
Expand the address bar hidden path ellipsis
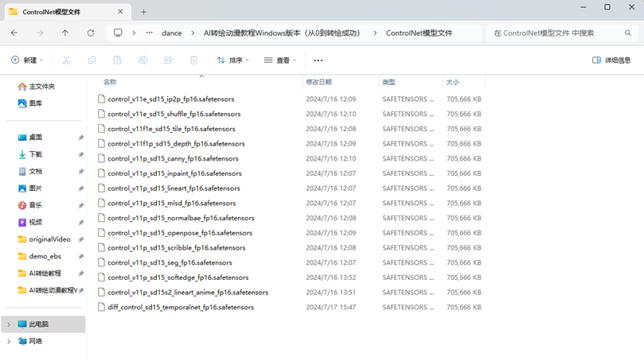click(149, 33)
